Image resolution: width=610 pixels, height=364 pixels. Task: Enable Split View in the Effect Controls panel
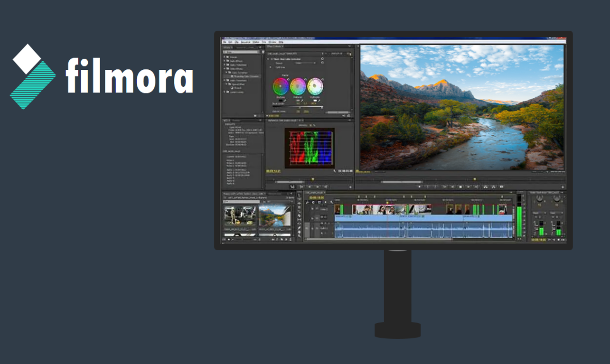(270, 67)
